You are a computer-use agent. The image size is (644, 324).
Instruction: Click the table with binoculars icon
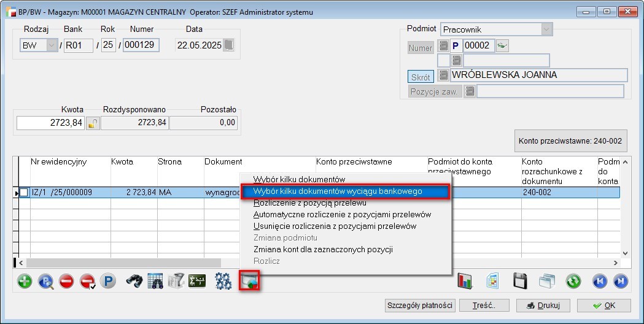[155, 281]
